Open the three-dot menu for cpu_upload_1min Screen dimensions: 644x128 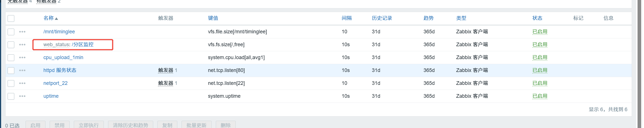(22, 57)
